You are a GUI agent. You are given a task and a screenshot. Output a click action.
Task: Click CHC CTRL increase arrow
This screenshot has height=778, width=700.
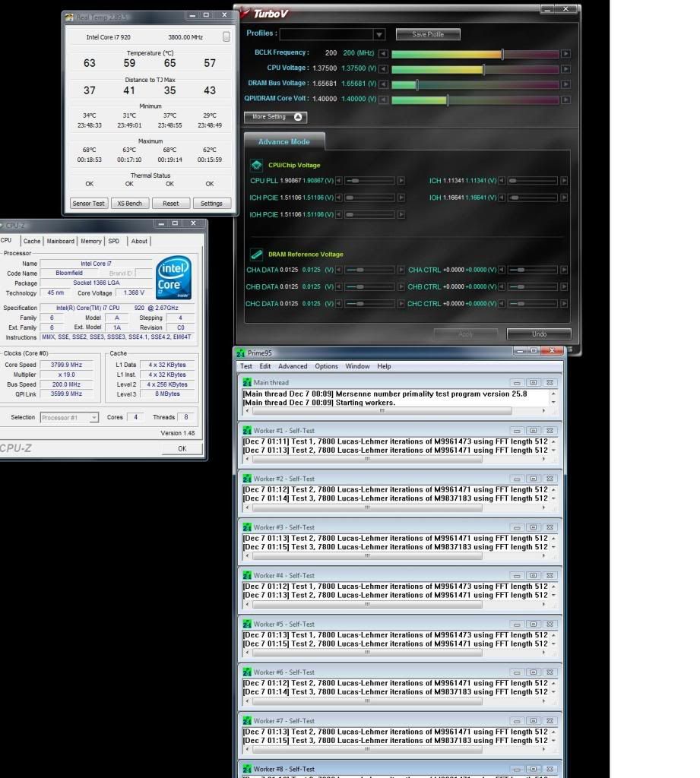564,304
